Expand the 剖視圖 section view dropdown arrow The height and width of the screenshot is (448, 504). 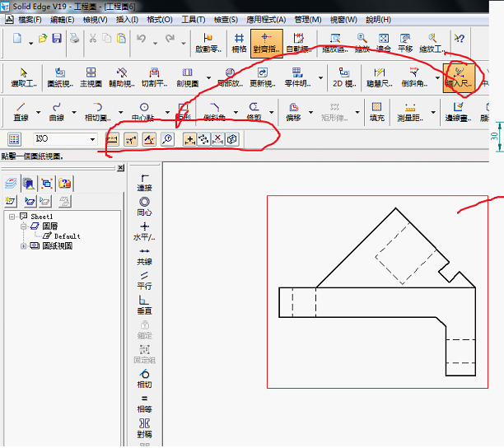(209, 77)
